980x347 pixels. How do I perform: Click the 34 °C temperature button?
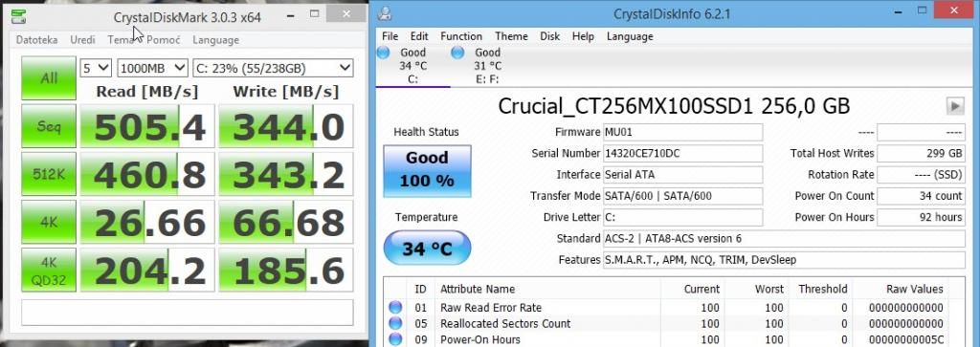click(x=427, y=249)
